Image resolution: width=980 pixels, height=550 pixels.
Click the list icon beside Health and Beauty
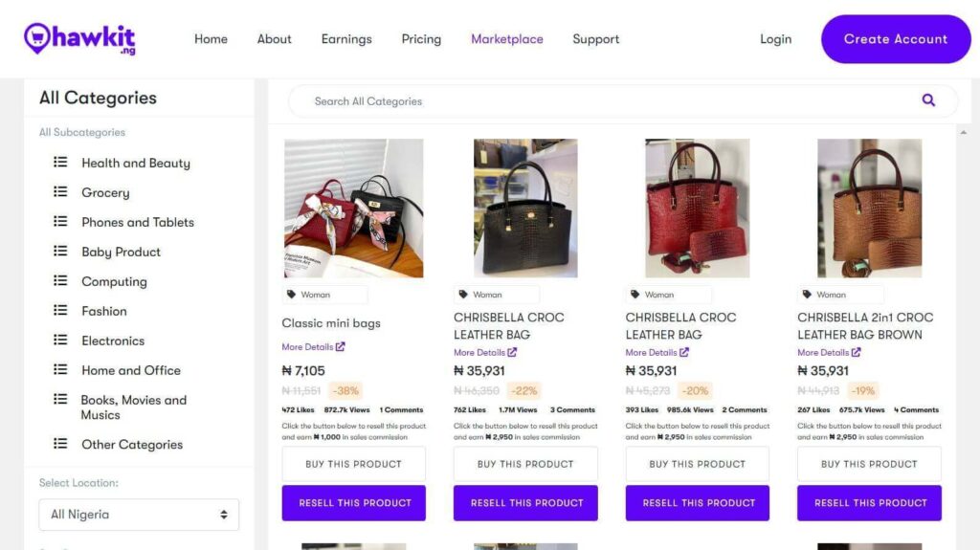60,163
